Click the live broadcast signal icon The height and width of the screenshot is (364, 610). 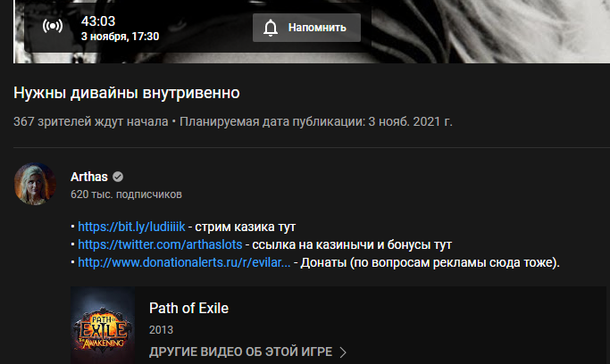[53, 26]
